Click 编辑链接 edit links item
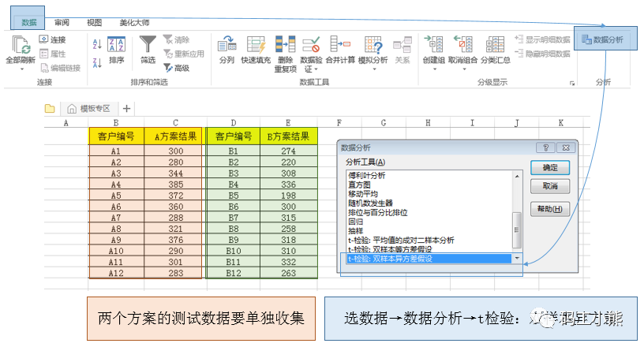Viewport: 644px width, 347px height. [x=60, y=68]
